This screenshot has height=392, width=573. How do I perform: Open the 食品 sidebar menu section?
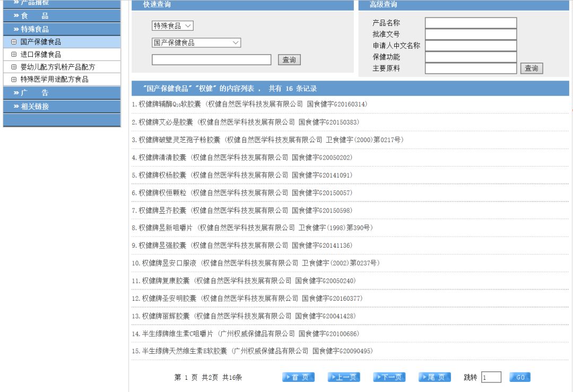[62, 16]
